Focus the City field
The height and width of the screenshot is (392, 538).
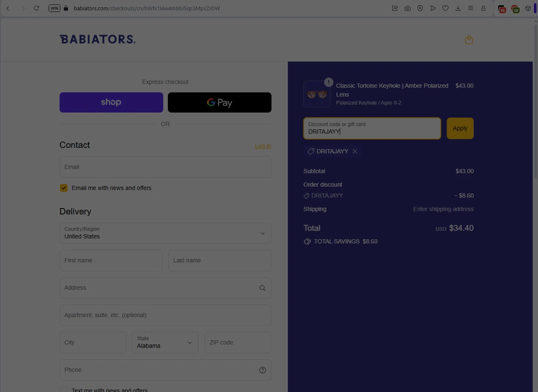[93, 343]
